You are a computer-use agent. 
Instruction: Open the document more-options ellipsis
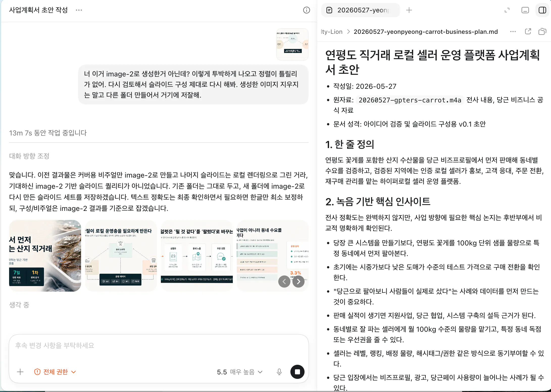click(x=513, y=32)
